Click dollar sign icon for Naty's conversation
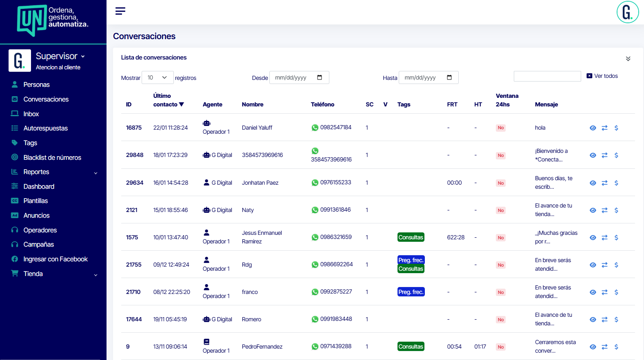 click(x=616, y=210)
